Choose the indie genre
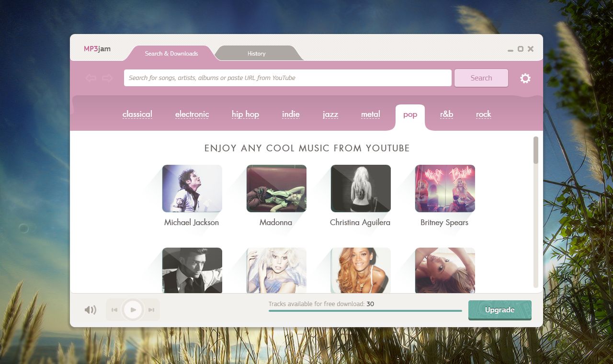Screen dimensions: 613x364 (x=291, y=114)
